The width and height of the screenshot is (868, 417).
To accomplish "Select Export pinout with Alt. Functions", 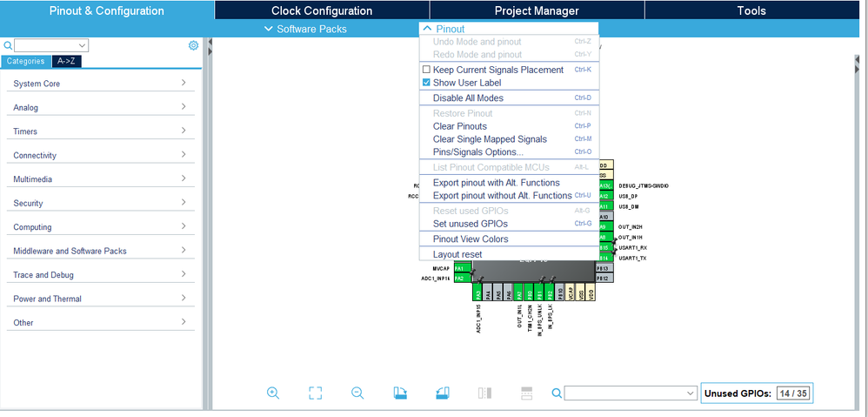I will (x=509, y=183).
